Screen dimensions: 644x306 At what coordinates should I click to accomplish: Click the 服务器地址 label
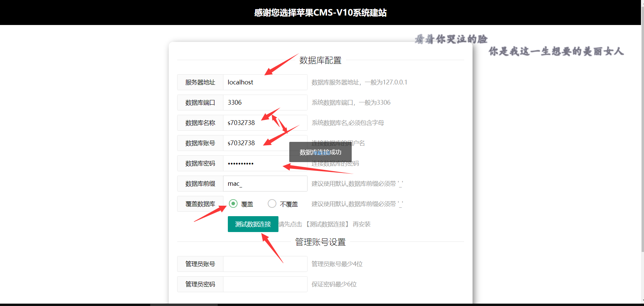pos(200,82)
